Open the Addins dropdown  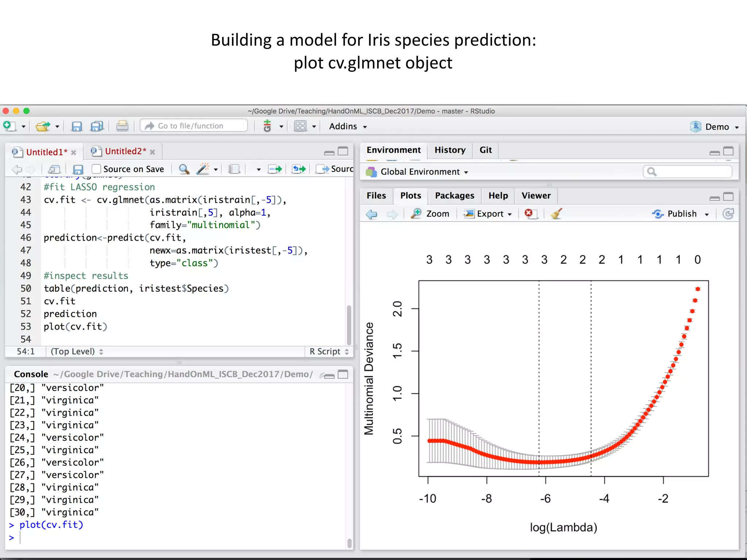(x=348, y=126)
